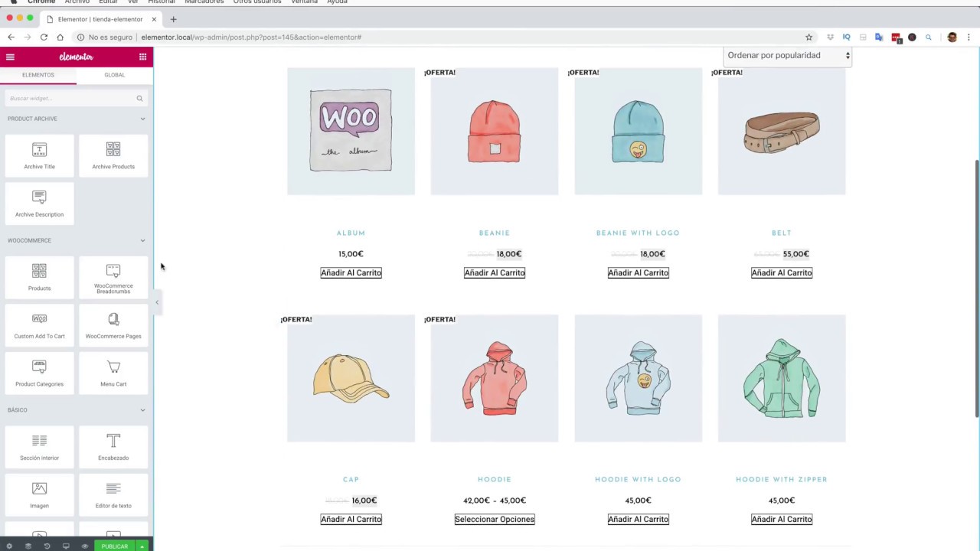
Task: Go to Chrome home page icon
Action: tap(60, 37)
